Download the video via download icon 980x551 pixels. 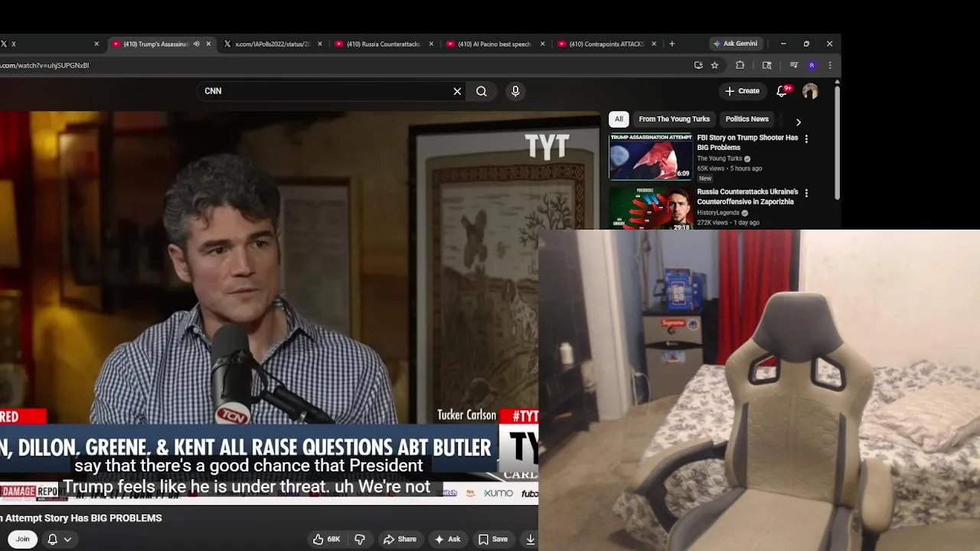click(x=530, y=540)
